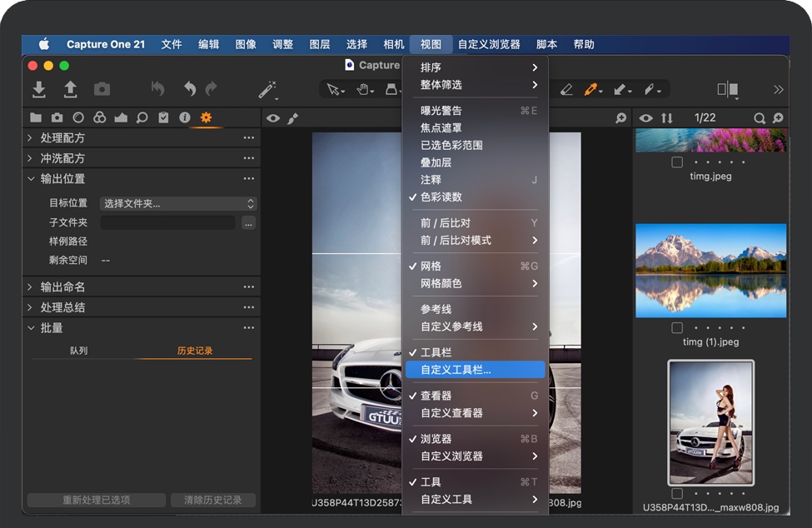Image resolution: width=812 pixels, height=528 pixels.
Task: Open the 图层 menu in menu bar
Action: 320,44
